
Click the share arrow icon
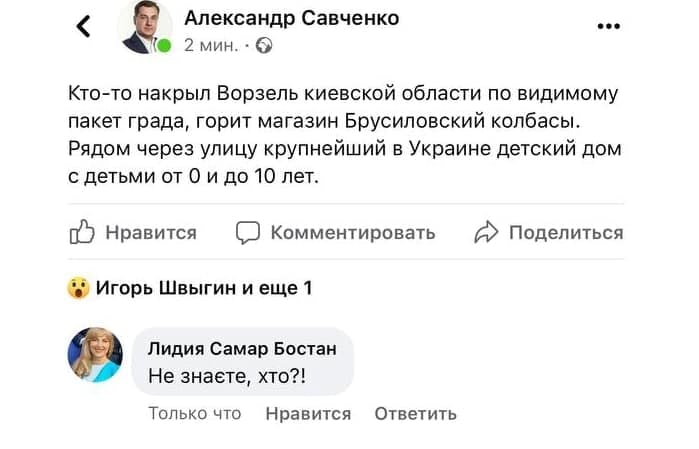(x=486, y=233)
